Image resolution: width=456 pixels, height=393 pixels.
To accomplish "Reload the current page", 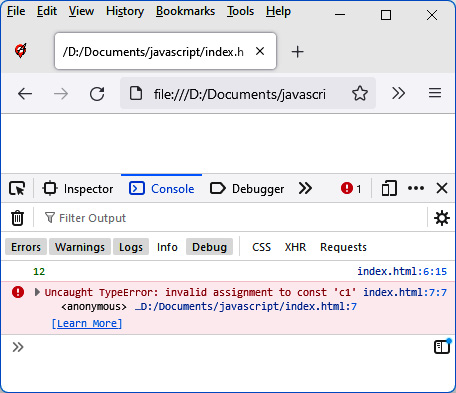I will tap(97, 94).
